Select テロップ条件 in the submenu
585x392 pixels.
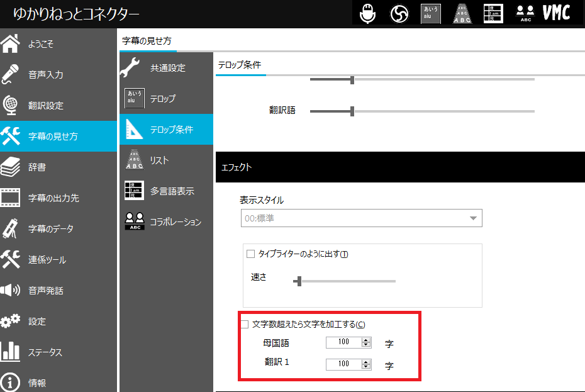pos(167,129)
